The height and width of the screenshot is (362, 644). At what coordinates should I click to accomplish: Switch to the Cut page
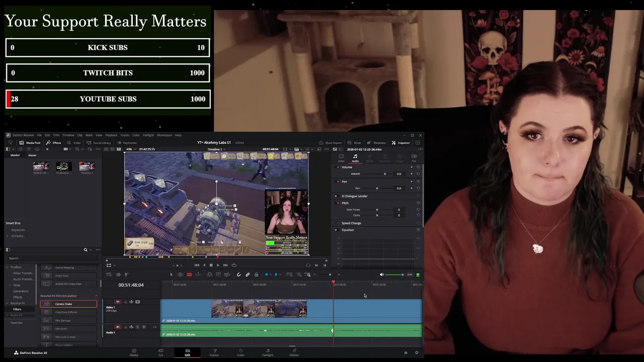point(160,352)
